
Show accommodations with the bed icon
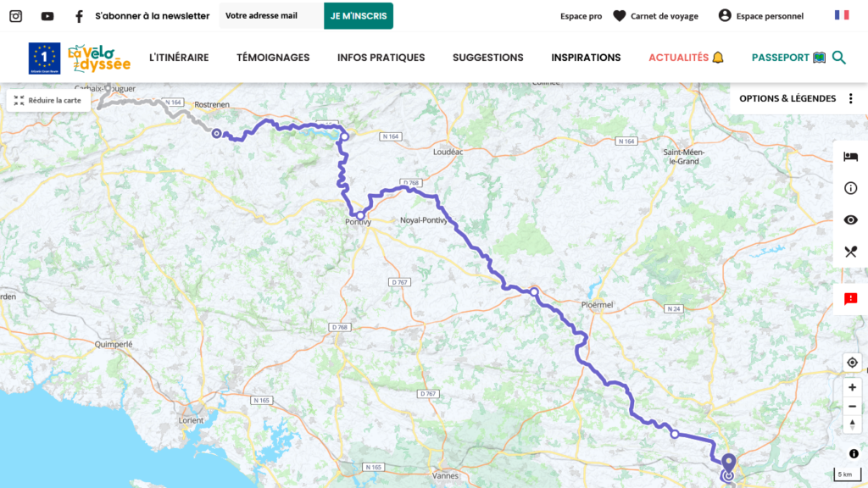(851, 157)
